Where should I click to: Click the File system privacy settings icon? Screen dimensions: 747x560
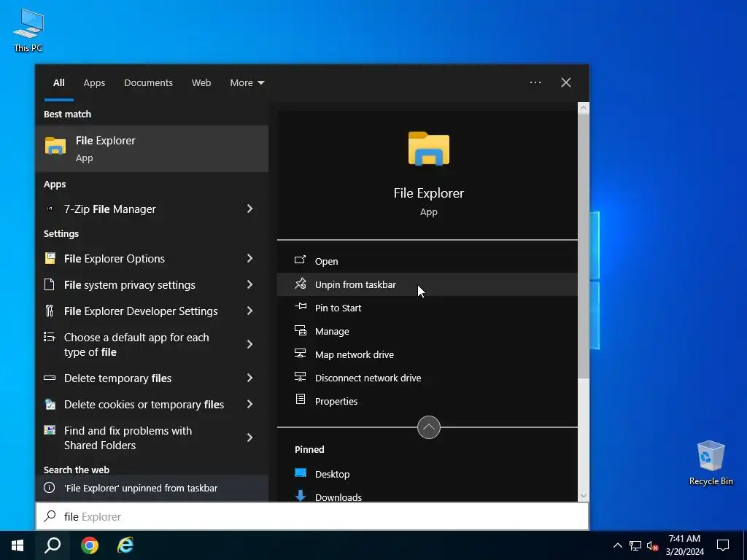point(50,285)
